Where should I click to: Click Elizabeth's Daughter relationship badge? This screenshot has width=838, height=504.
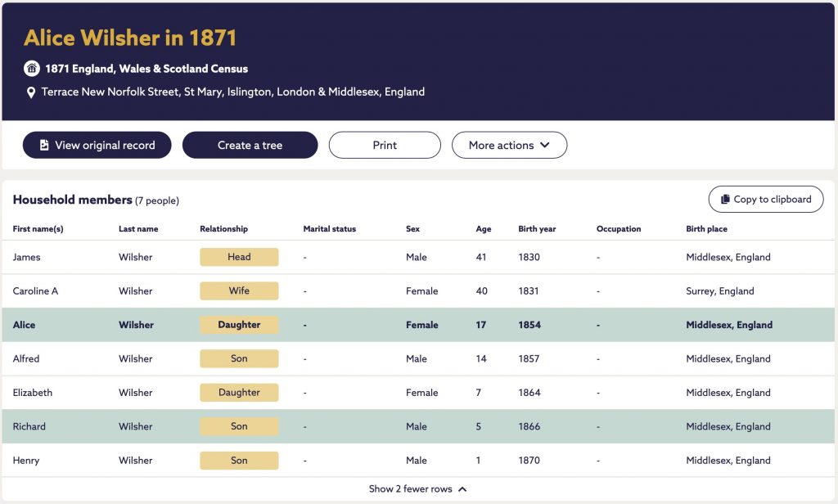click(x=239, y=392)
